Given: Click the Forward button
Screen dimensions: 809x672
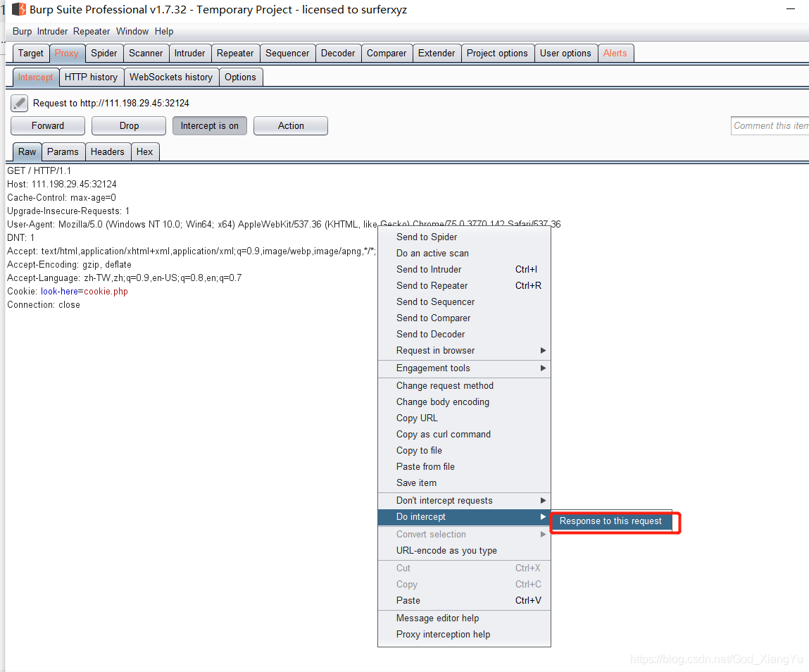Looking at the screenshot, I should coord(48,126).
